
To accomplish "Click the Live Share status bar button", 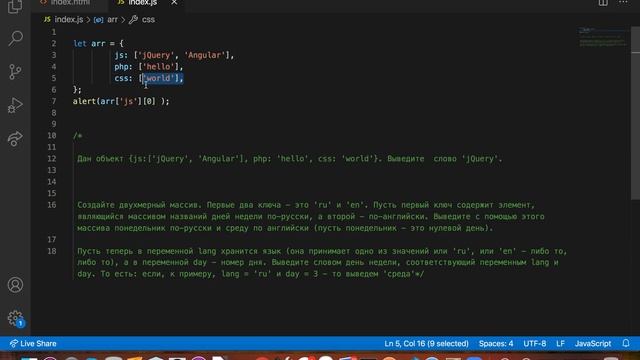I will 33,343.
